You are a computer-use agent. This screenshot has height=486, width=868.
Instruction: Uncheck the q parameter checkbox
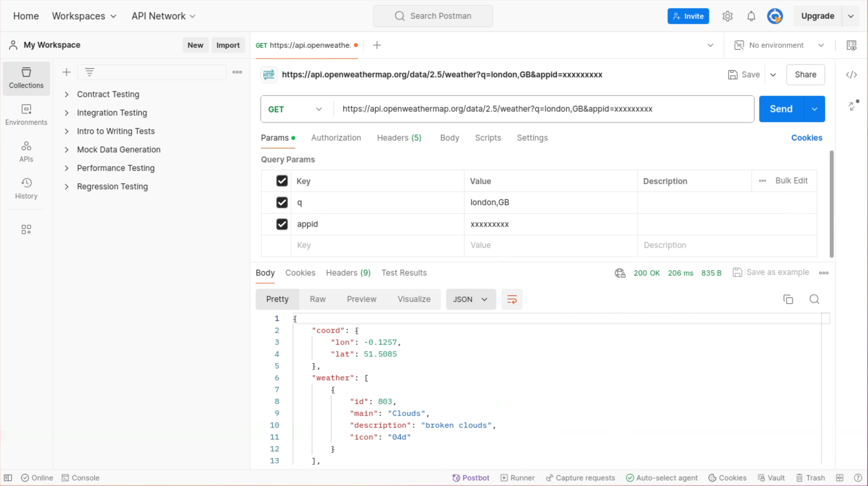click(x=281, y=203)
